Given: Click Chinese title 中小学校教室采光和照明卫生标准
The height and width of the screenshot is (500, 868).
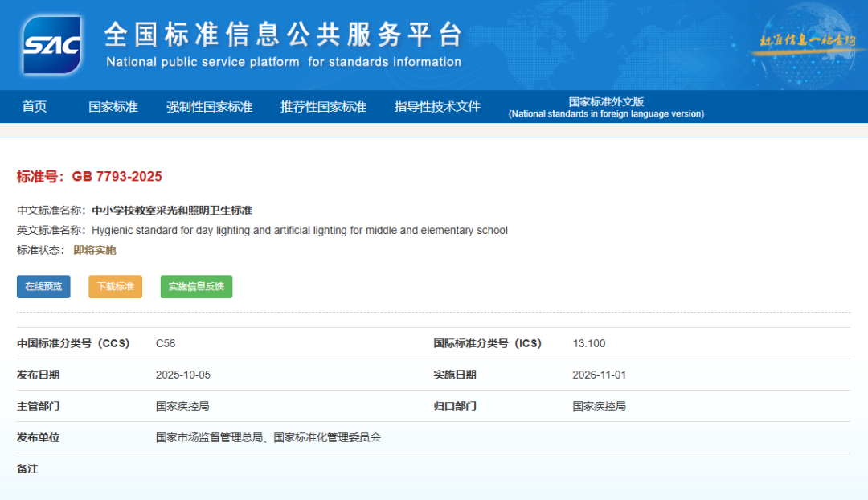Looking at the screenshot, I should [x=172, y=211].
